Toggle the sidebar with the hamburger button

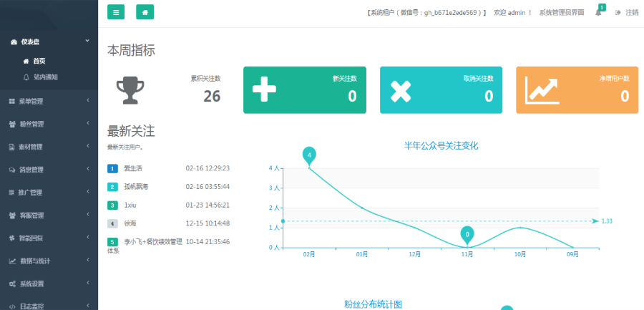pos(116,12)
